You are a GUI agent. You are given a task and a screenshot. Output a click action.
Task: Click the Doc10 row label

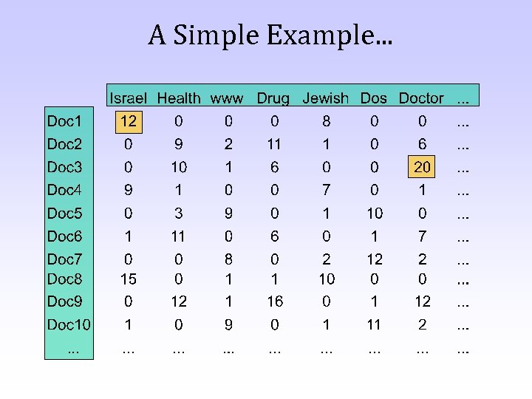coord(68,324)
